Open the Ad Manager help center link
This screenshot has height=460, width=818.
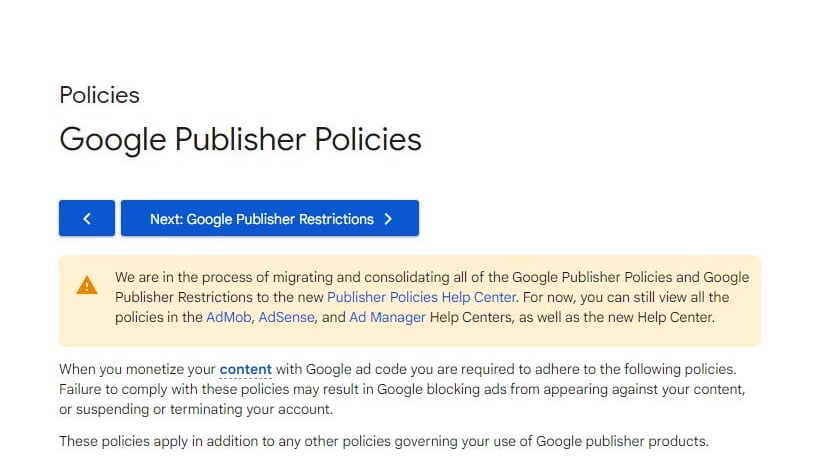click(387, 317)
